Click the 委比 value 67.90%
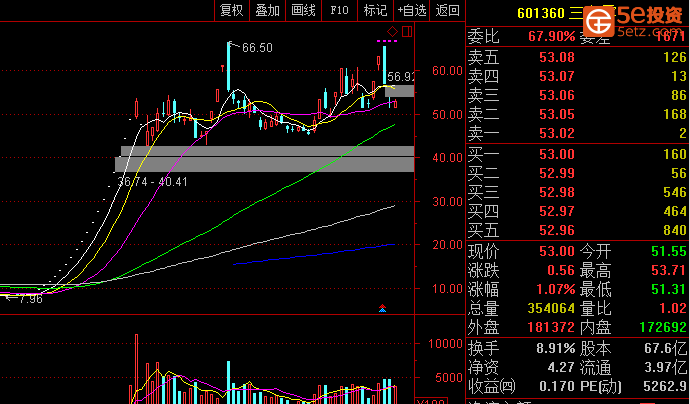Image resolution: width=690 pixels, height=404 pixels. click(x=552, y=36)
